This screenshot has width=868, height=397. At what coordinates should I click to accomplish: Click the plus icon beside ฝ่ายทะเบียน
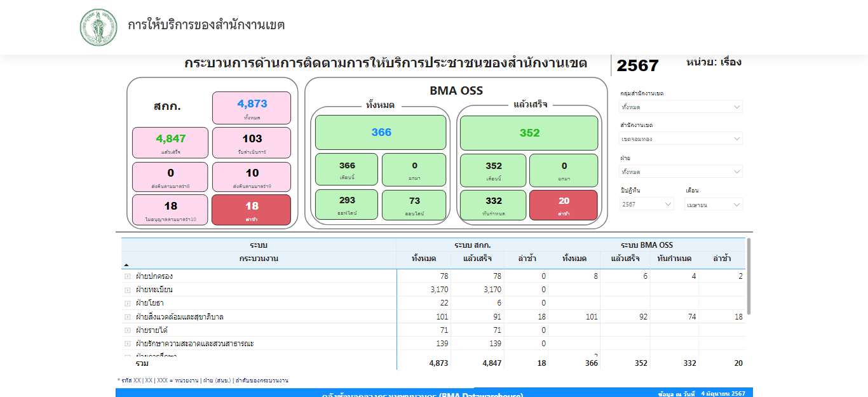[x=127, y=290]
